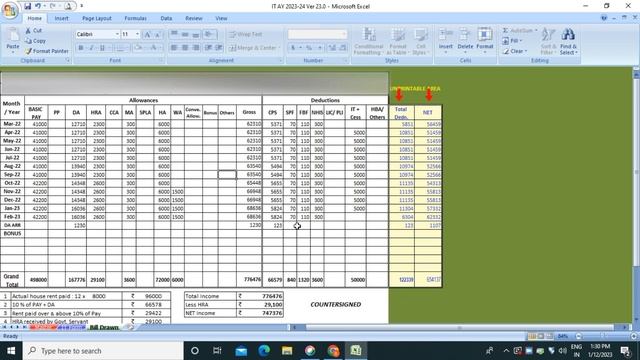Switch to the Page Layout tab
This screenshot has width=640, height=360.
click(x=97, y=18)
